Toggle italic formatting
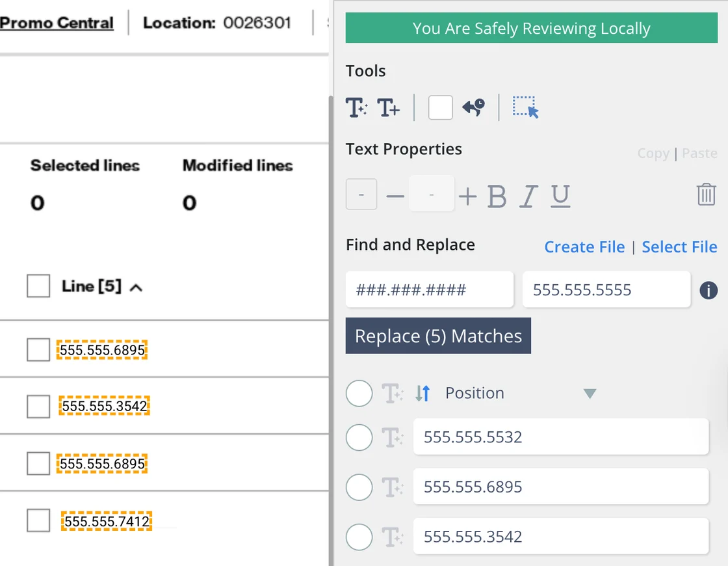Image resolution: width=728 pixels, height=566 pixels. pyautogui.click(x=528, y=196)
